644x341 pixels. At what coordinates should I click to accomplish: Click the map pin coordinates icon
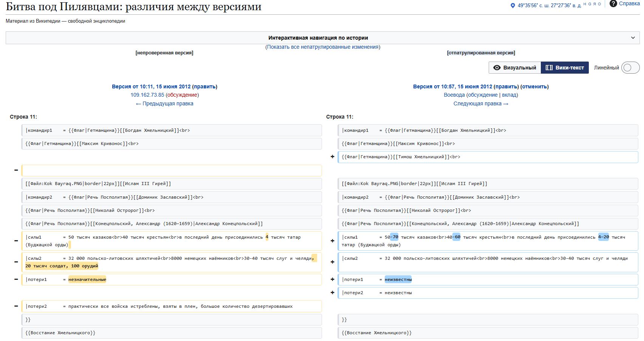coord(512,6)
